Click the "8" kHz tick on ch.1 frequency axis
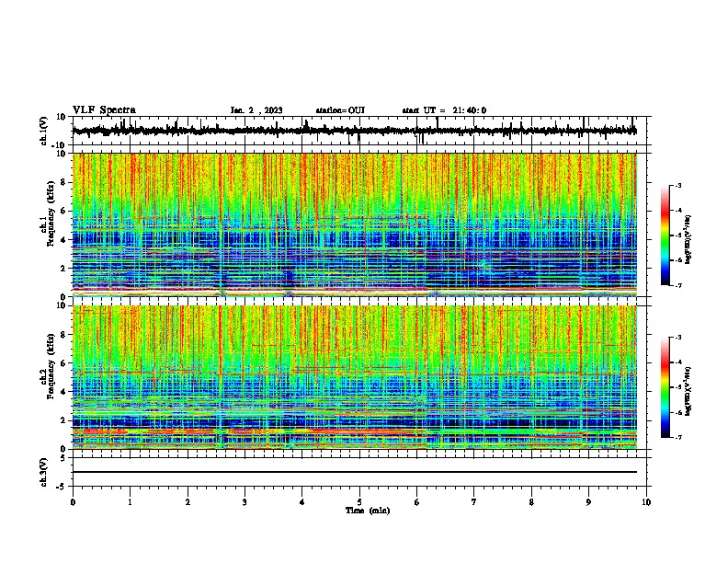This screenshot has width=728, height=563. coord(63,182)
